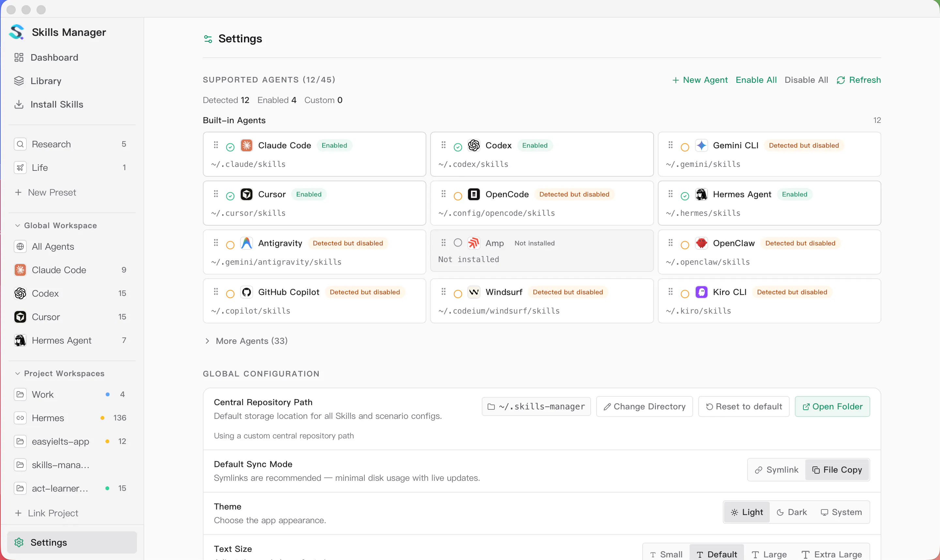Click the Cursor agent card logo
The width and height of the screenshot is (940, 560).
[x=247, y=194]
